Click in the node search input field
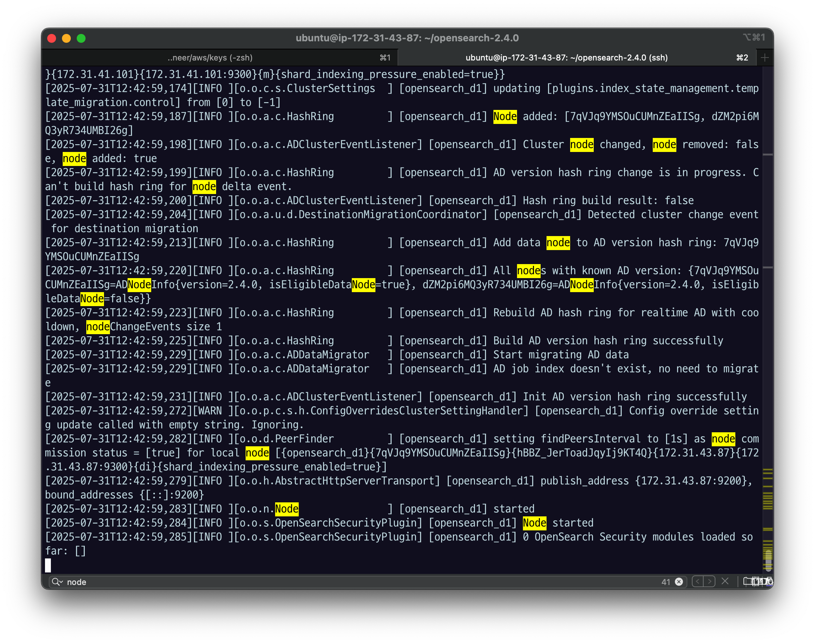Viewport: 815px width, 644px height. tap(339, 582)
